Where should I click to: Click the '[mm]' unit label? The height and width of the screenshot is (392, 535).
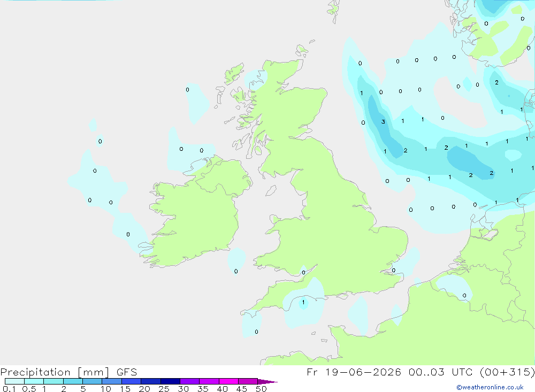(94, 372)
